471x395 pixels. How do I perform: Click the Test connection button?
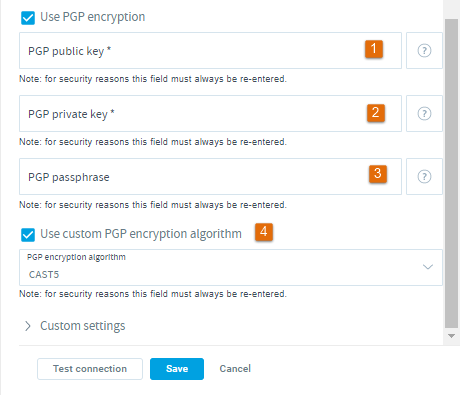tap(90, 369)
